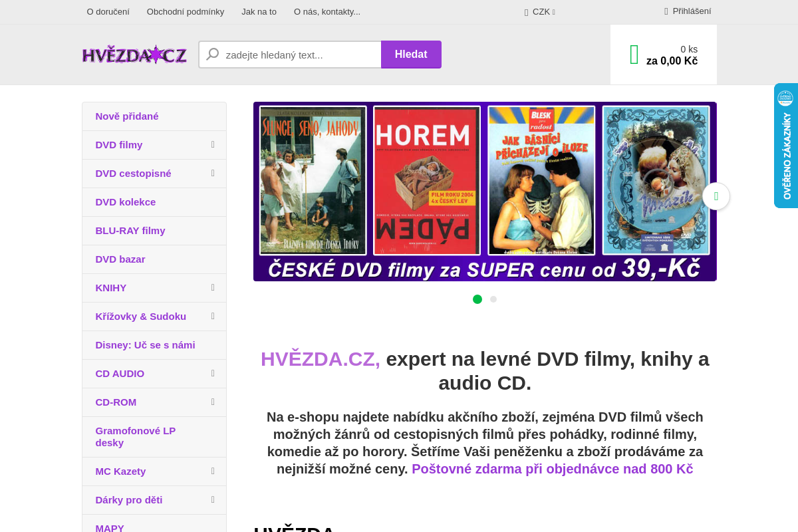Open the Obchodní podmínky menu item

[186, 11]
